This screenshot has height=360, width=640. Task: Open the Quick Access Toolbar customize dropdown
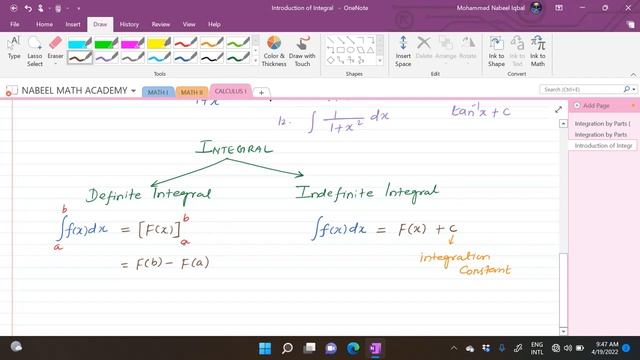pyautogui.click(x=78, y=8)
